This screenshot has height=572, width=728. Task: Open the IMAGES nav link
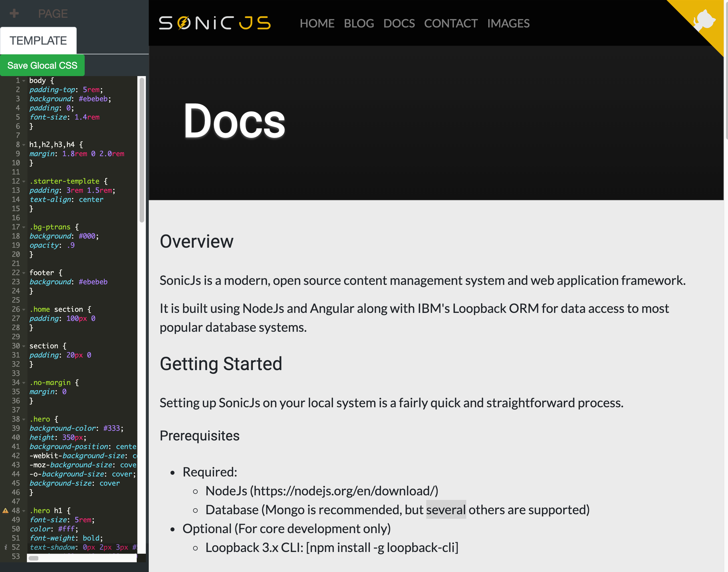pos(508,23)
